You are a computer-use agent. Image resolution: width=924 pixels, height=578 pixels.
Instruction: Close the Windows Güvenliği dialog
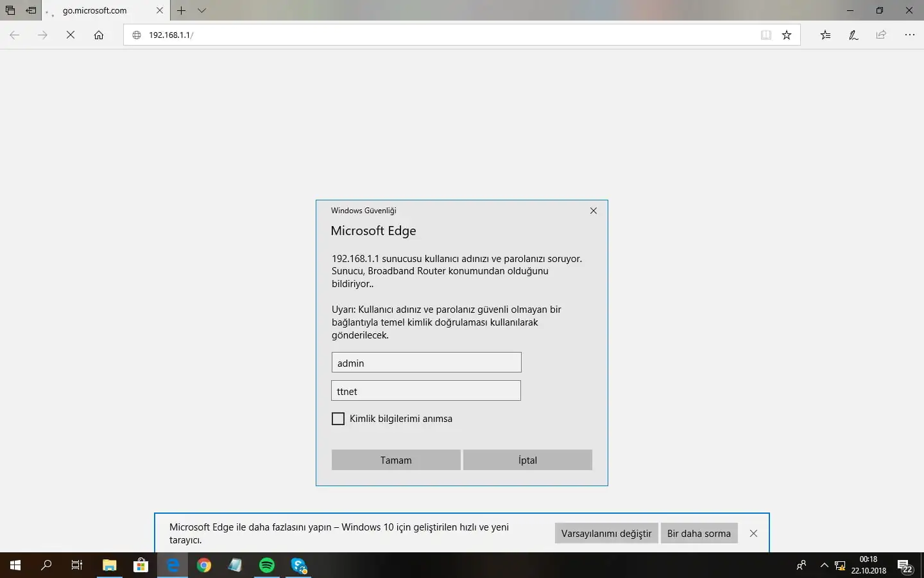point(594,211)
